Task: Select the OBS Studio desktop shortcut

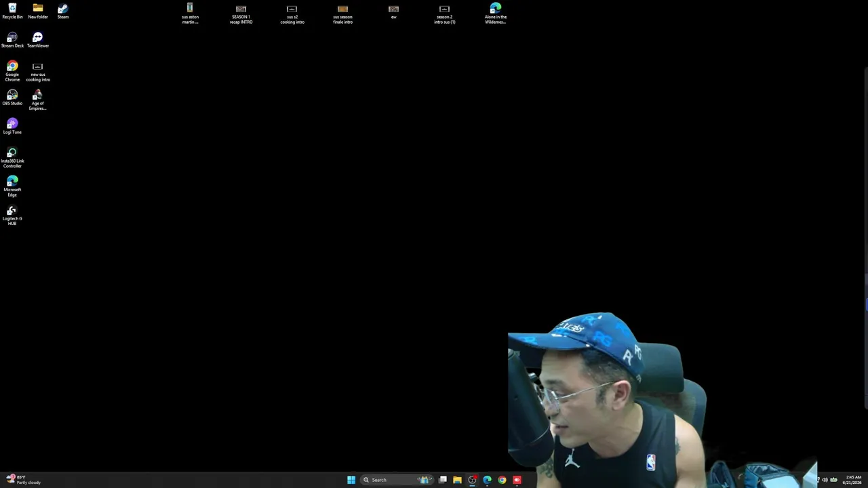Action: click(x=12, y=98)
